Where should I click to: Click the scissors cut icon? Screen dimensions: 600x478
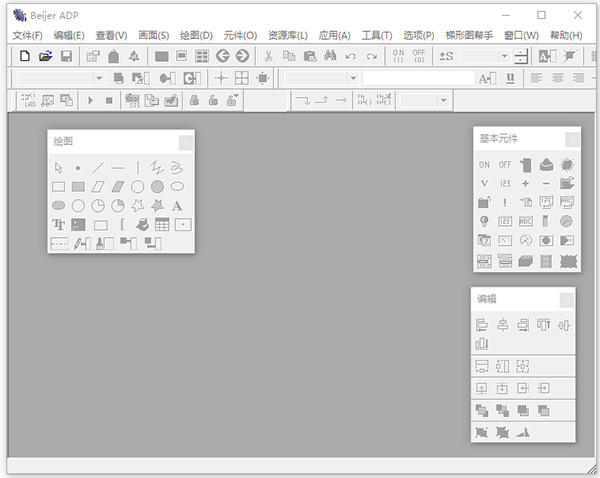click(268, 56)
